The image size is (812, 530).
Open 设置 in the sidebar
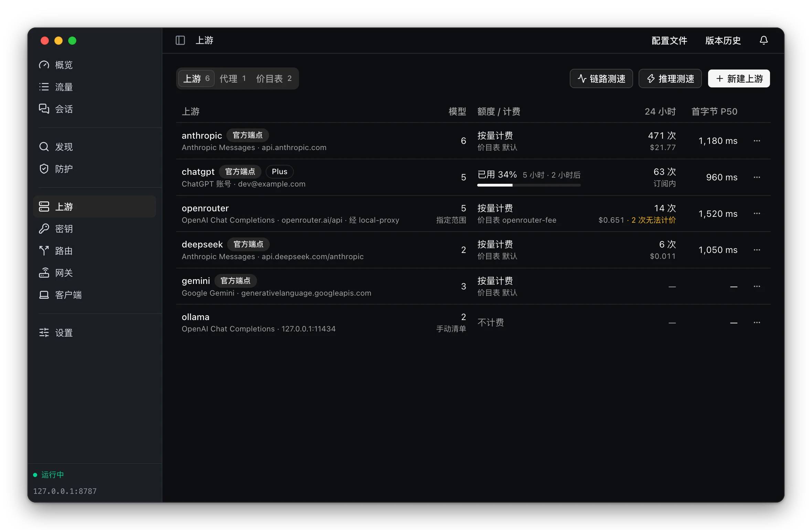point(94,332)
